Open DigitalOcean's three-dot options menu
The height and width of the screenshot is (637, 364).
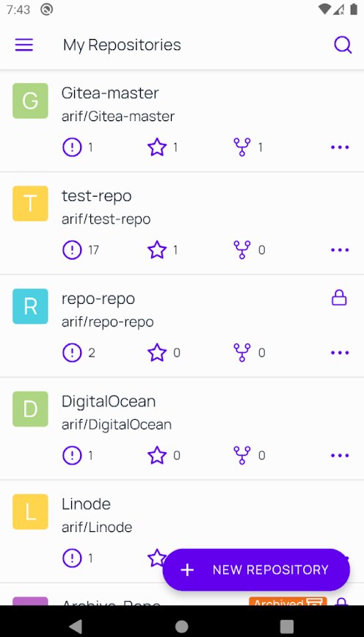point(340,456)
